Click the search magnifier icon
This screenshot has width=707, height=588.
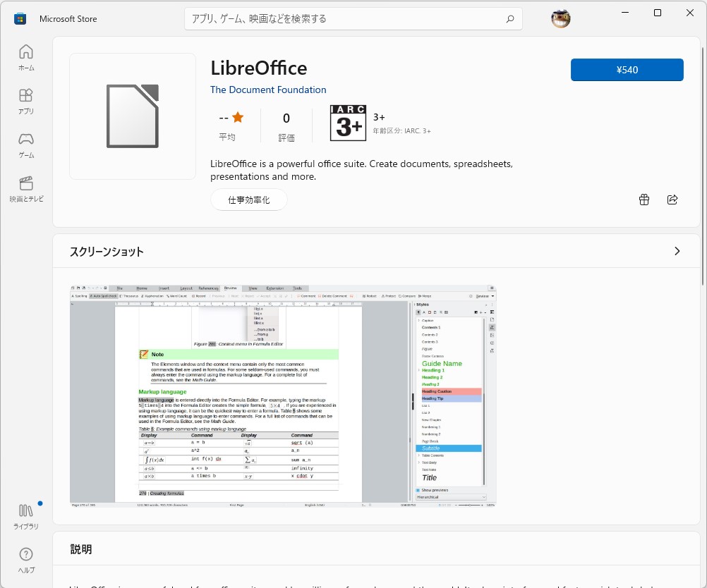click(510, 19)
